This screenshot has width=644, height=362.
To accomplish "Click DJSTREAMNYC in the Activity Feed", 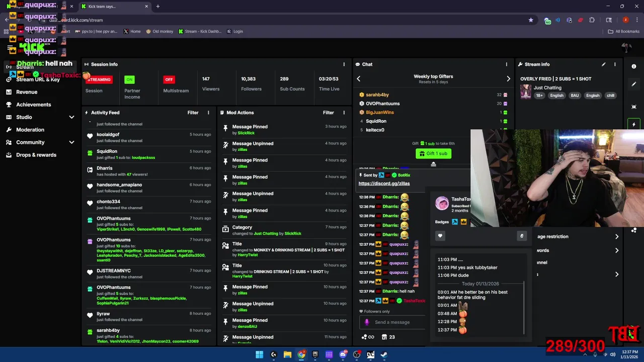I will click(114, 270).
